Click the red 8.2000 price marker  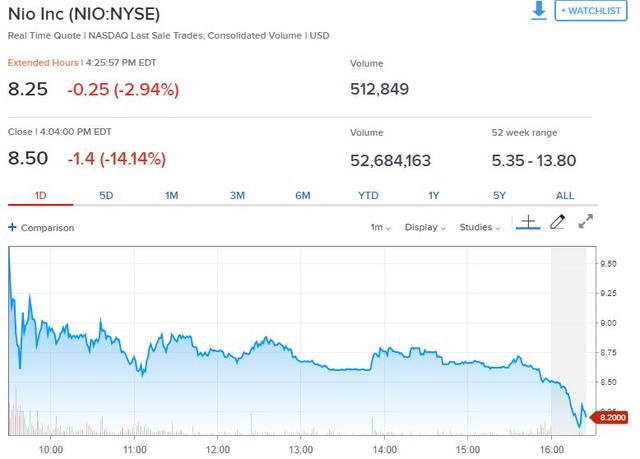pyautogui.click(x=610, y=417)
